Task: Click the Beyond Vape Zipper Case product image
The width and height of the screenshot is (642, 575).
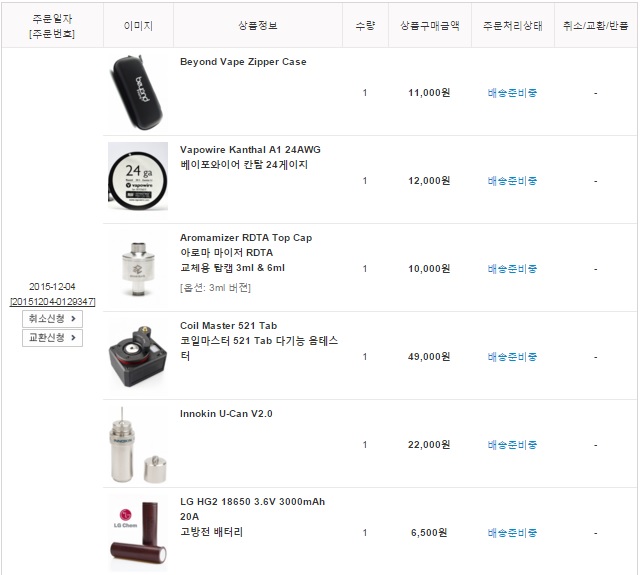Action: (138, 92)
